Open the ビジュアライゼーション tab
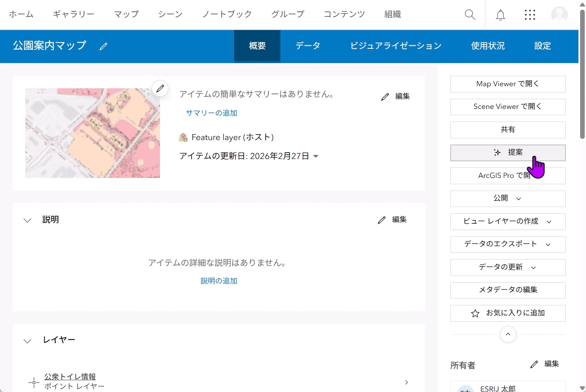The height and width of the screenshot is (392, 586). [x=396, y=46]
